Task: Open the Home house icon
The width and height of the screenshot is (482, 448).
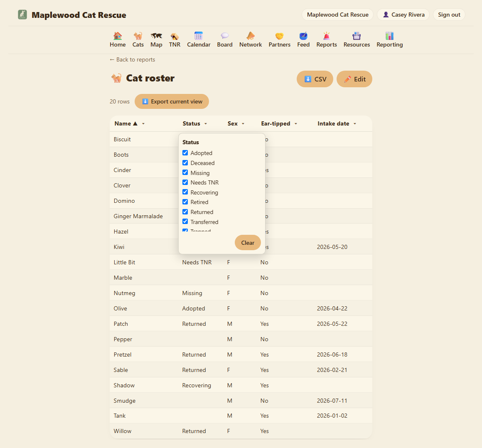Action: pyautogui.click(x=118, y=36)
